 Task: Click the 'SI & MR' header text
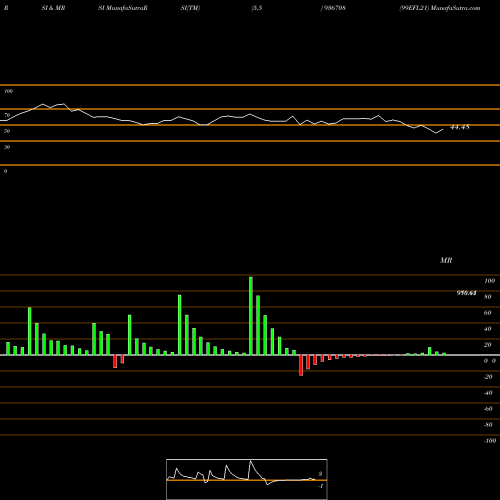coord(53,8)
